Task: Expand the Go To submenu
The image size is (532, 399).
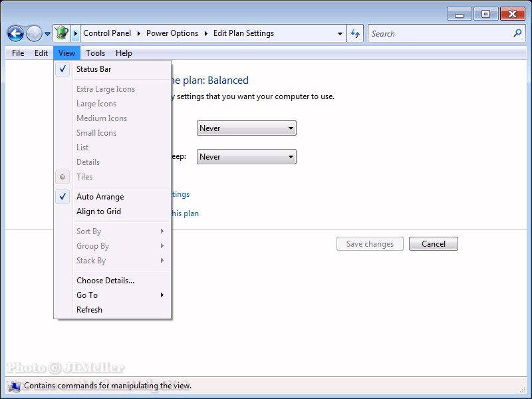Action: (87, 295)
